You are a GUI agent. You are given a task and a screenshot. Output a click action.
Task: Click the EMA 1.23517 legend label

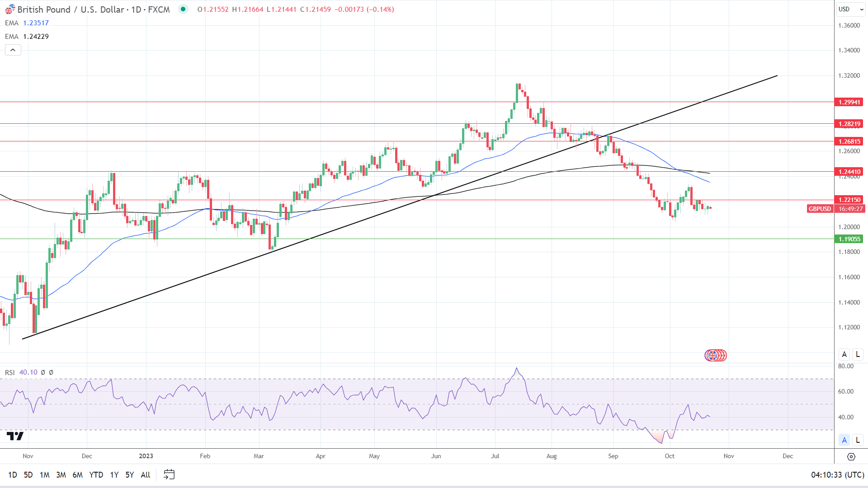pyautogui.click(x=27, y=23)
